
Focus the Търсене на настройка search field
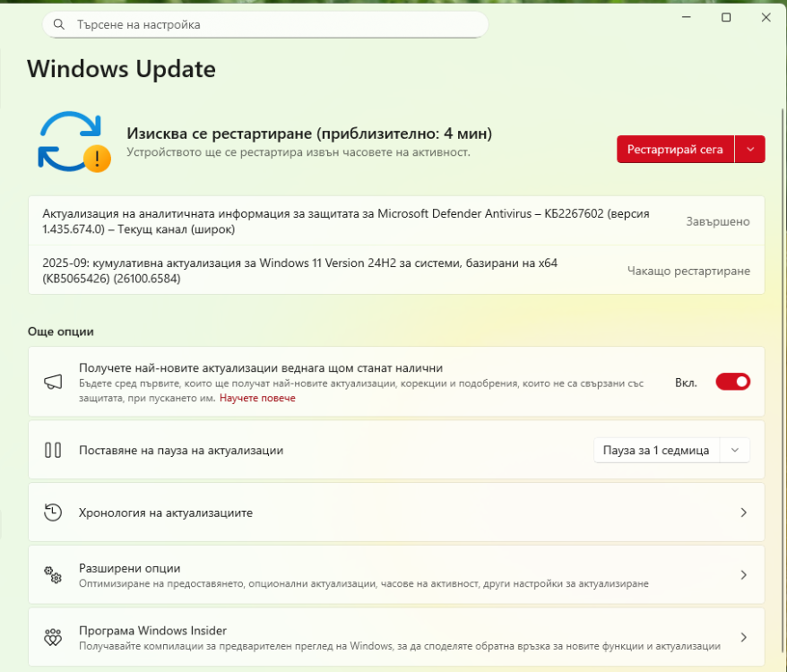265,24
